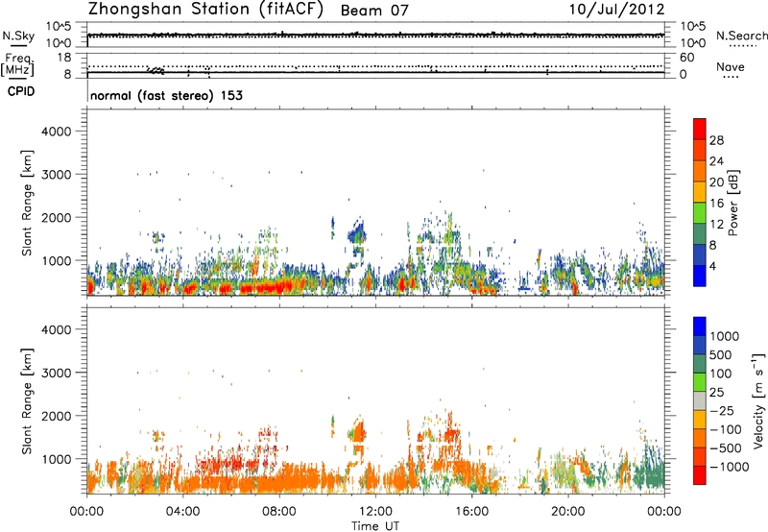Click the 'Beam 07' label

[374, 11]
